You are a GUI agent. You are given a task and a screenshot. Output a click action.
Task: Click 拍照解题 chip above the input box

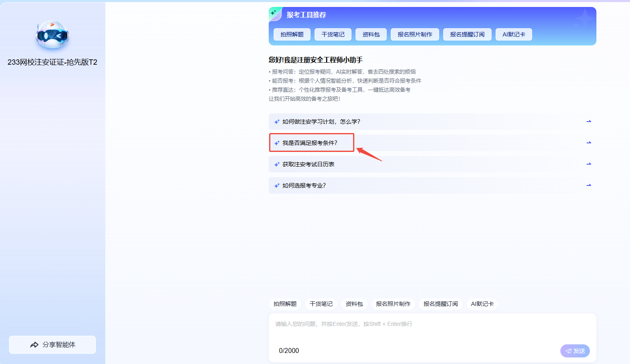coord(285,304)
